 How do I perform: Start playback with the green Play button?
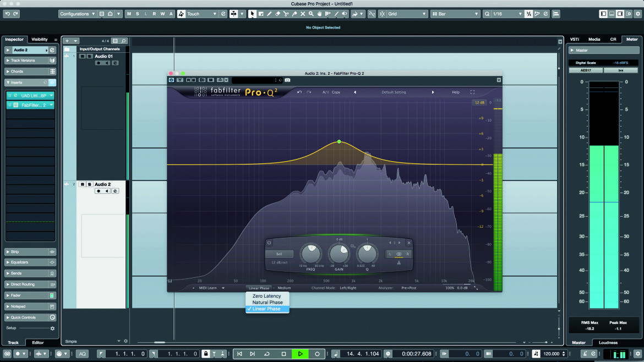pos(300,353)
